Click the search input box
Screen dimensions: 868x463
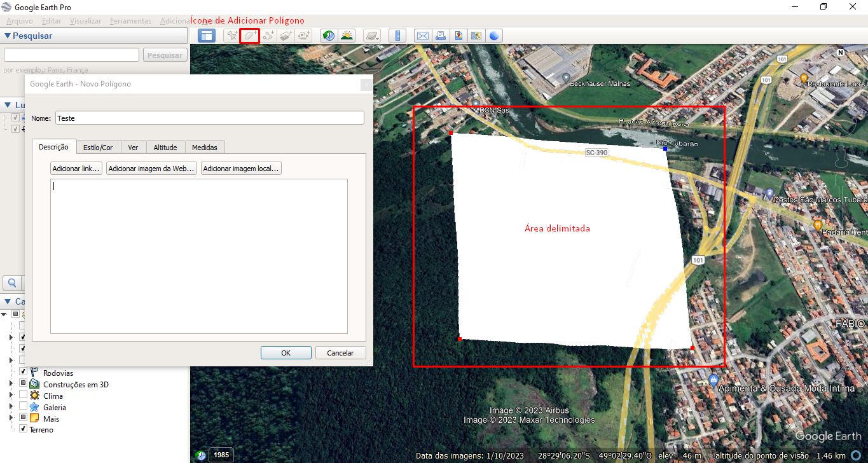[x=71, y=55]
